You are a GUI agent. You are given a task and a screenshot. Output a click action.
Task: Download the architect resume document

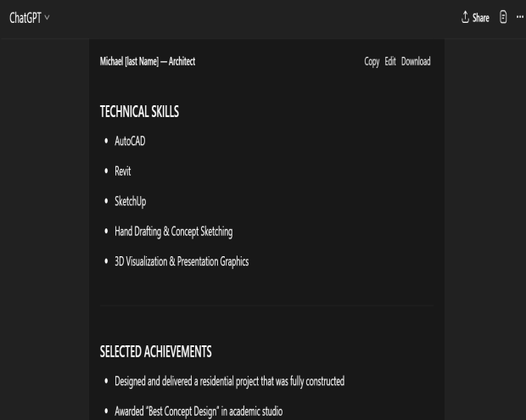[416, 62]
